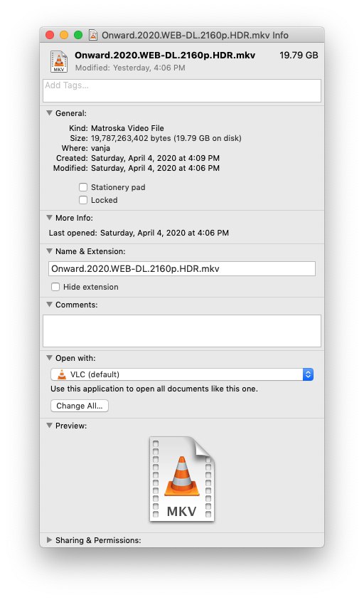Click the large MKV preview icon
Screen dimensions: 364x600
[x=182, y=479]
